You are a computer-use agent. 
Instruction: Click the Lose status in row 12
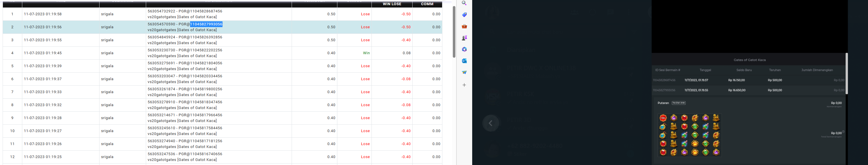click(x=365, y=157)
